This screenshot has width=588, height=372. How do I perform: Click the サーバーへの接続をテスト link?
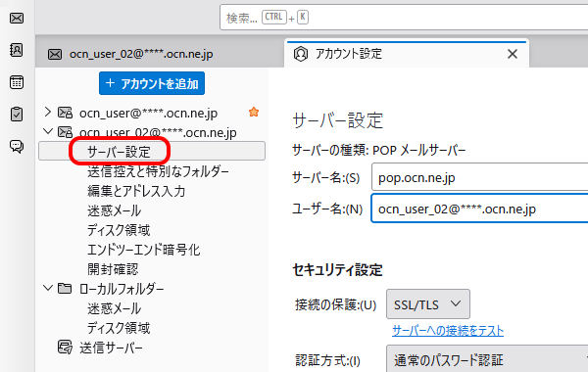(x=448, y=331)
